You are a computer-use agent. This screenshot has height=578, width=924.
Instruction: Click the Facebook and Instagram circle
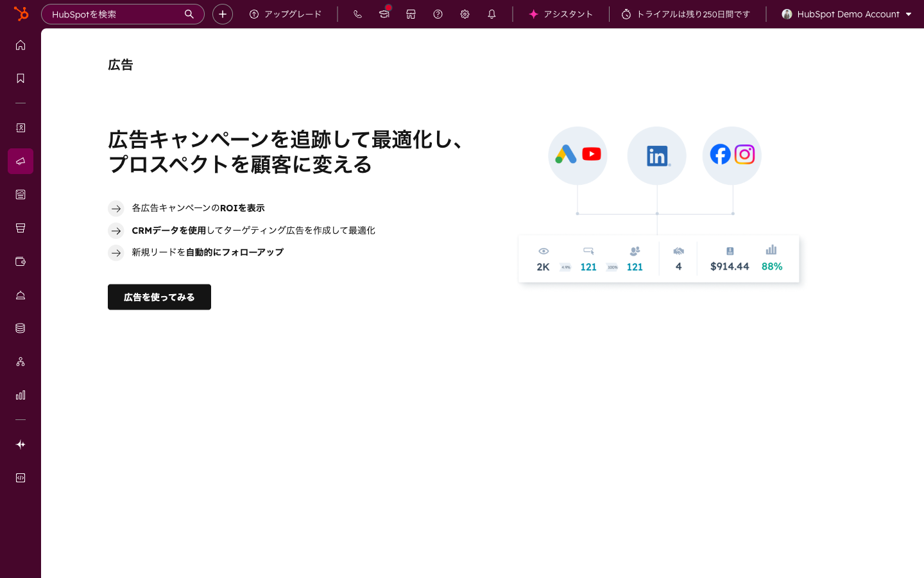[732, 155]
